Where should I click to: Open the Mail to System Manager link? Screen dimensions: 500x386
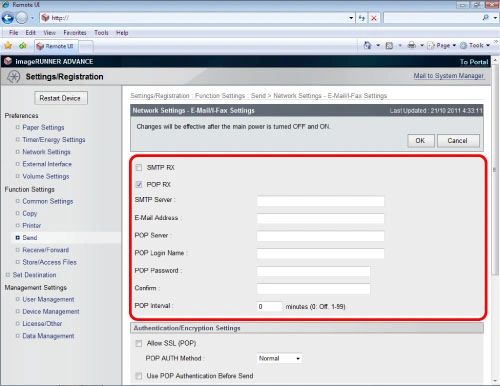[448, 76]
